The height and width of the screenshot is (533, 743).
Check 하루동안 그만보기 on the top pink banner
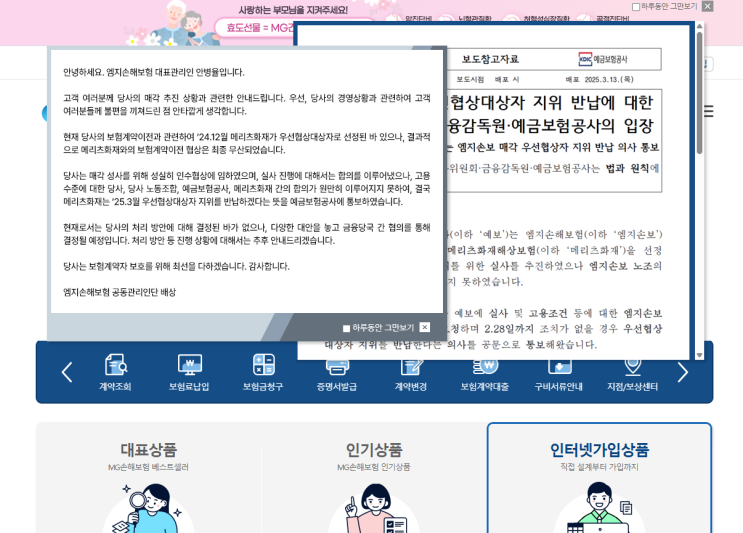tap(636, 7)
